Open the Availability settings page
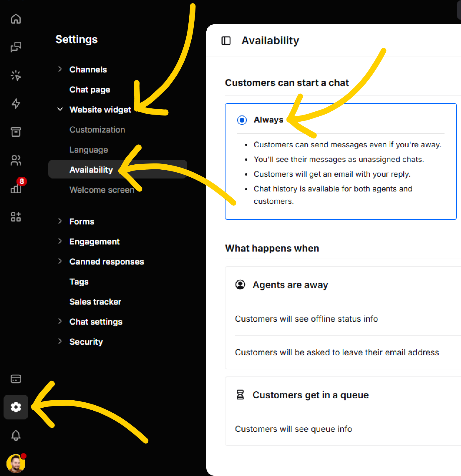 91,169
